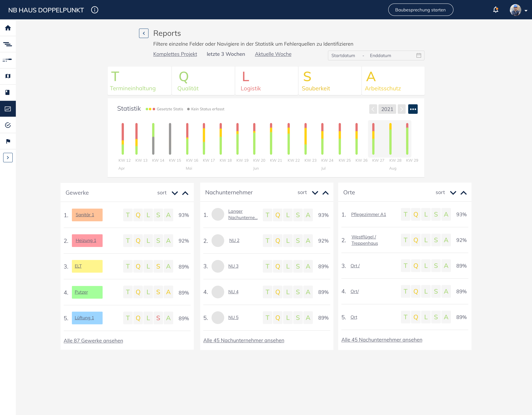The height and width of the screenshot is (415, 532).
Task: Open the three-dot statistics options menu
Action: 413,109
